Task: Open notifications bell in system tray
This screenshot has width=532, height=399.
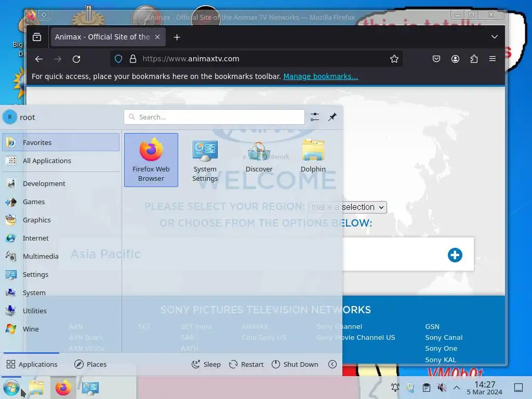Action: coord(395,388)
